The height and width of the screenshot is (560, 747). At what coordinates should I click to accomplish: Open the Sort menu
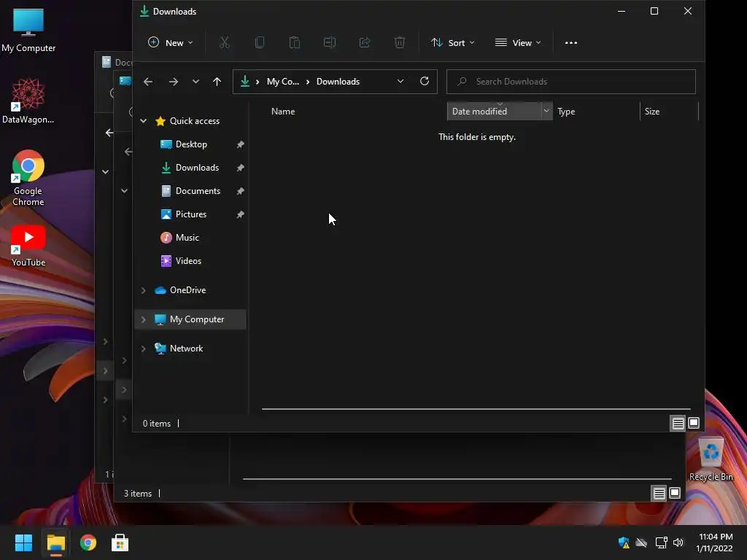click(x=452, y=43)
